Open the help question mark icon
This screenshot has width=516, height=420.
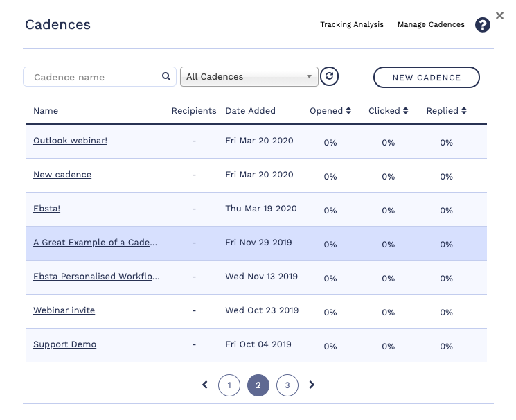483,26
